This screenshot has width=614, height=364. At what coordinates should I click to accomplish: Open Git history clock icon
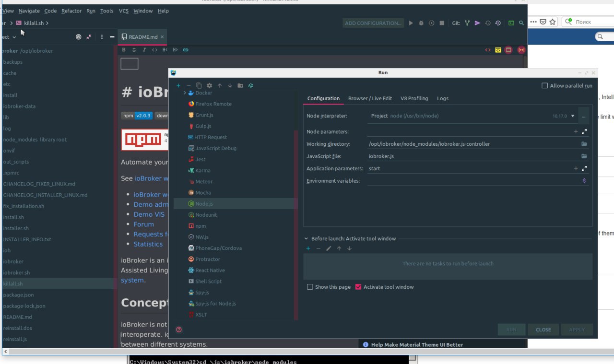(488, 23)
